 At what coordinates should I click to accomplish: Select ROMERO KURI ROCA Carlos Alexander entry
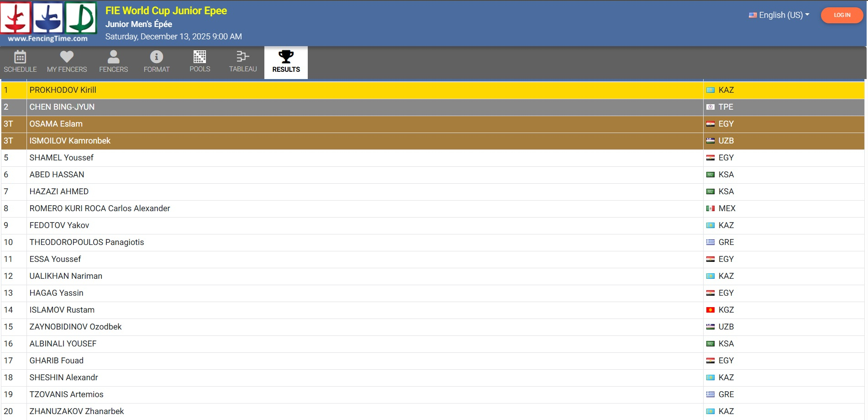[100, 208]
